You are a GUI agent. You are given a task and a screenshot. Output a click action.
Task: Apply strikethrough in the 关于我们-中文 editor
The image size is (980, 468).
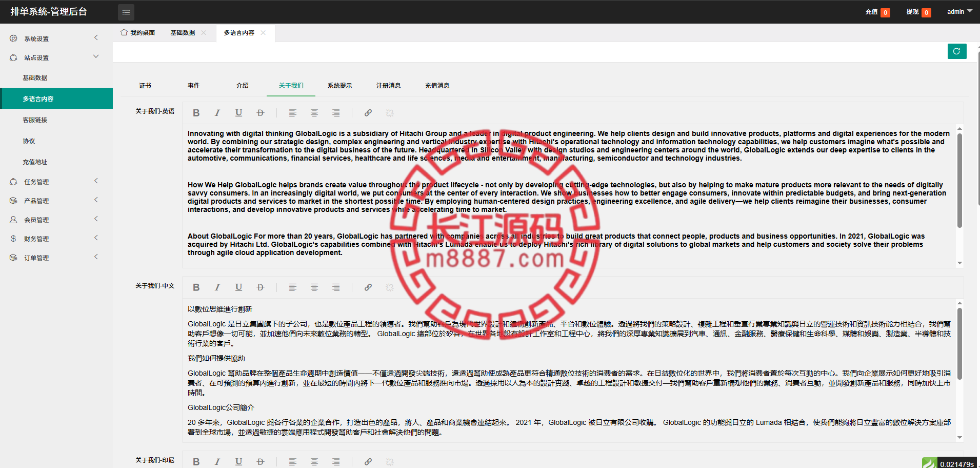[261, 287]
